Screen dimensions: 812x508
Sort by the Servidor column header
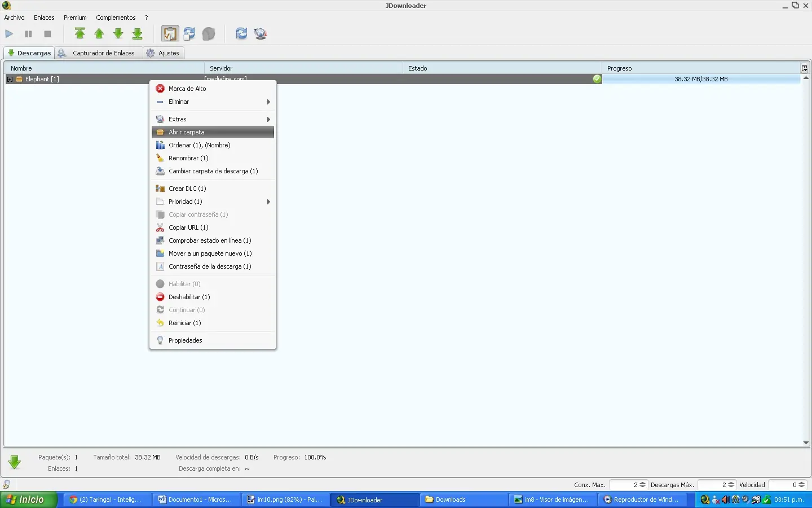coord(303,68)
